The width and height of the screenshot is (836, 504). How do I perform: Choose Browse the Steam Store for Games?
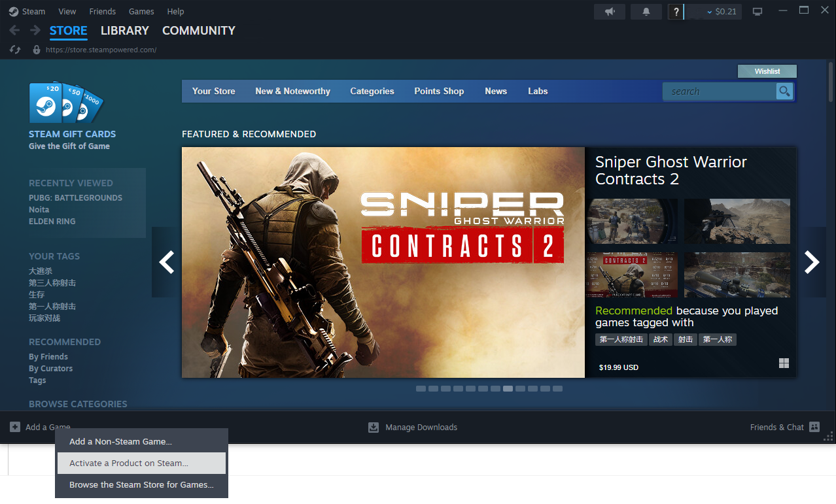[141, 485]
